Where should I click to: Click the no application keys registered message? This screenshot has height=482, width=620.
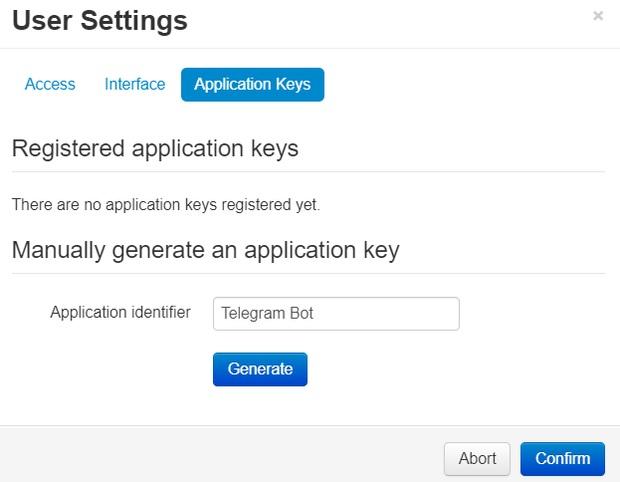[x=166, y=205]
